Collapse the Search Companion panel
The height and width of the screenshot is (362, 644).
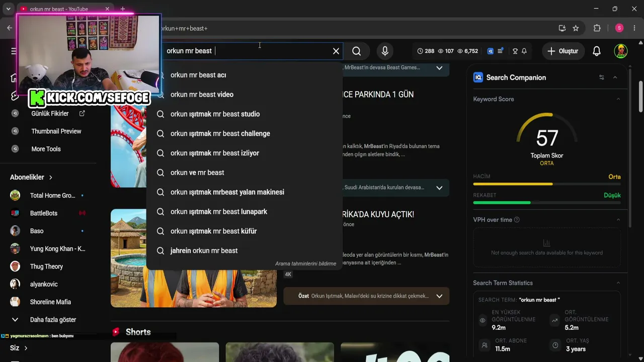615,77
